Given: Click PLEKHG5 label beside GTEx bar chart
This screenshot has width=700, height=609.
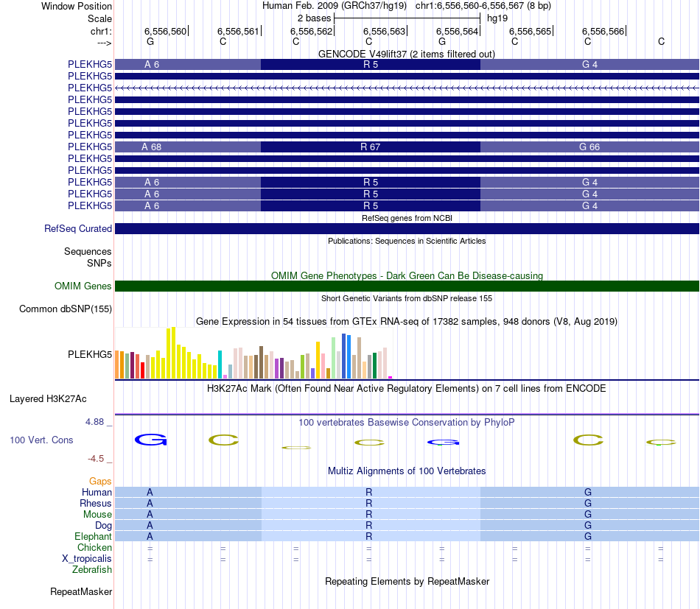Looking at the screenshot, I should [x=90, y=354].
